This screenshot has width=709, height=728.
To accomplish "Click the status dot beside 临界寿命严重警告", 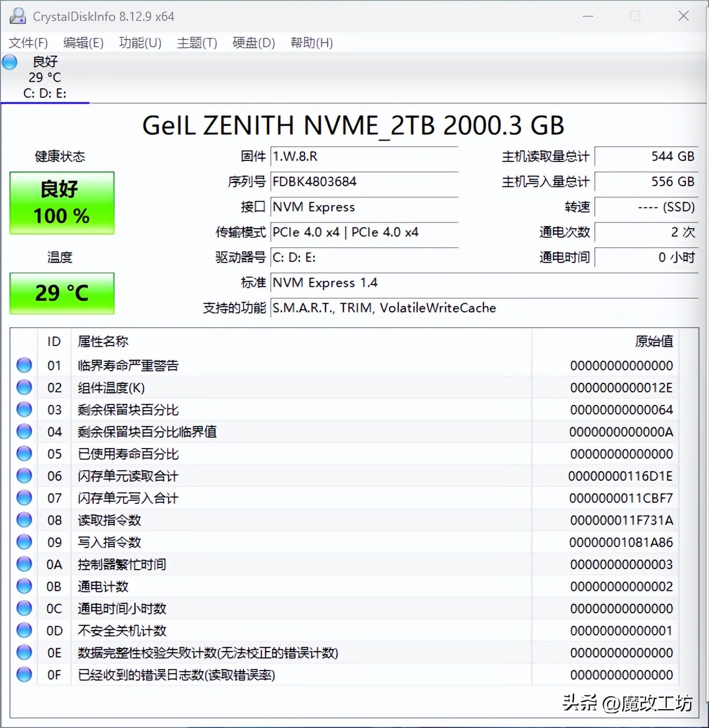I will [24, 365].
